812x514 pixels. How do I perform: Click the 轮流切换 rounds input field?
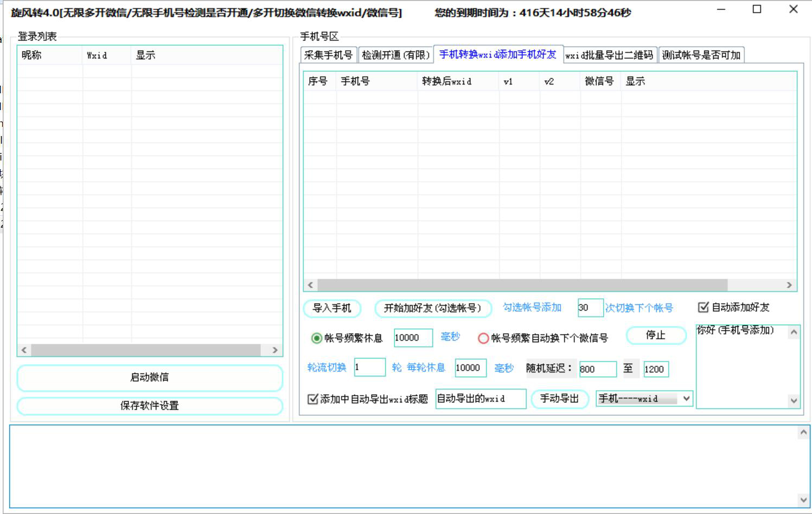point(370,368)
